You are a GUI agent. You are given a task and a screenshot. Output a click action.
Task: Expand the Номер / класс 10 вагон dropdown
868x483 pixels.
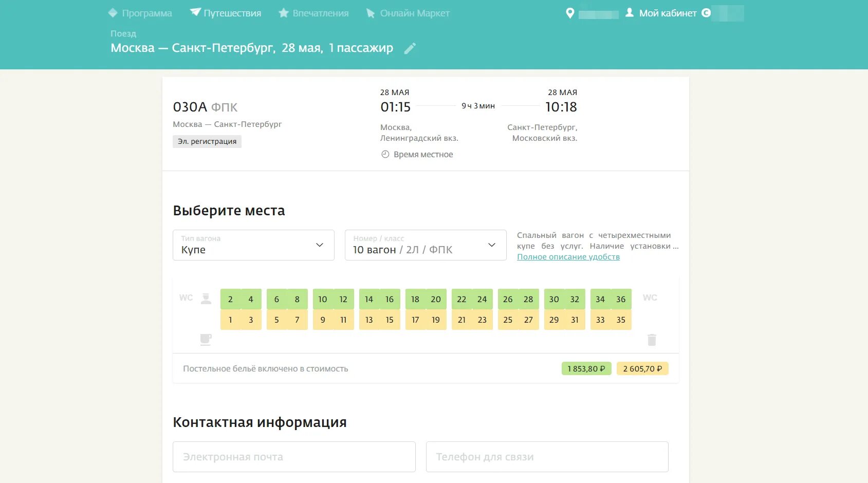[x=426, y=245]
